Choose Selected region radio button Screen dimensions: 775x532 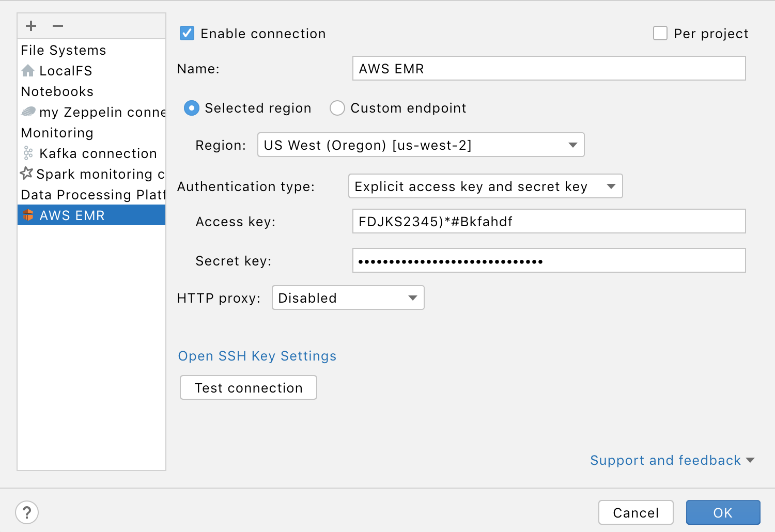pyautogui.click(x=192, y=108)
